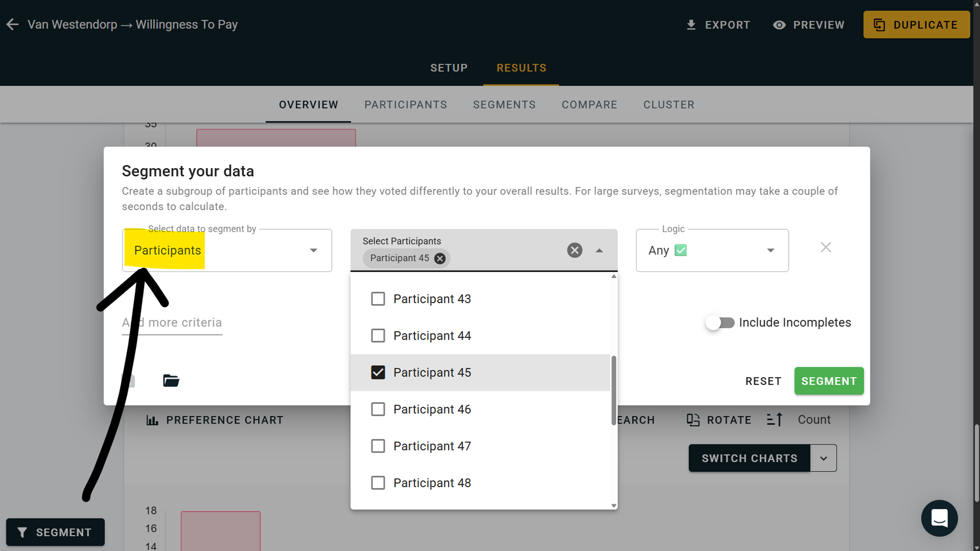980x551 pixels.
Task: Open the Cluster tab
Action: (x=669, y=105)
